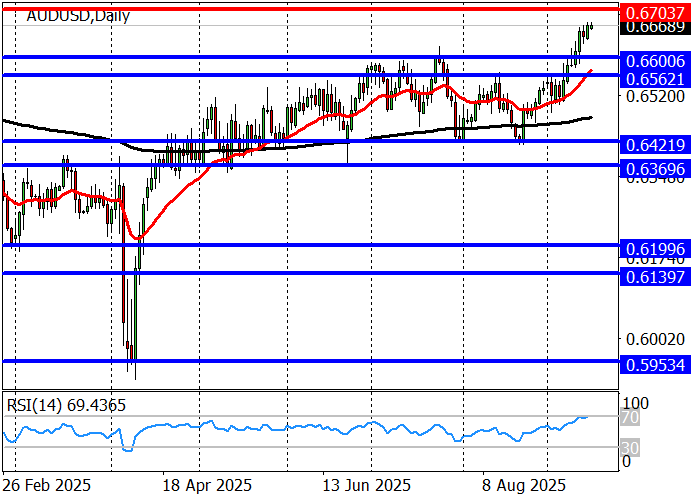700x500 pixels.
Task: Select the 0.64219 support price label
Action: pyautogui.click(x=655, y=145)
